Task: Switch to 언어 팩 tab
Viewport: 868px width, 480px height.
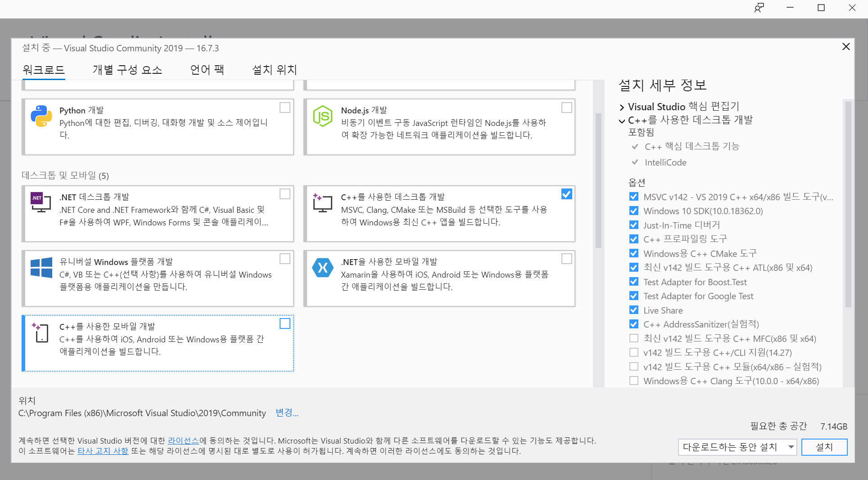Action: click(207, 70)
